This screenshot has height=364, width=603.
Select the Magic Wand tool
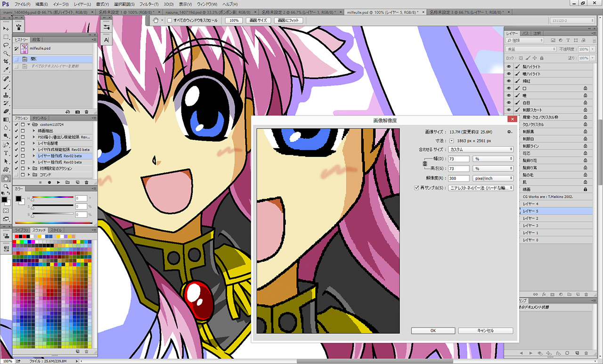click(6, 53)
